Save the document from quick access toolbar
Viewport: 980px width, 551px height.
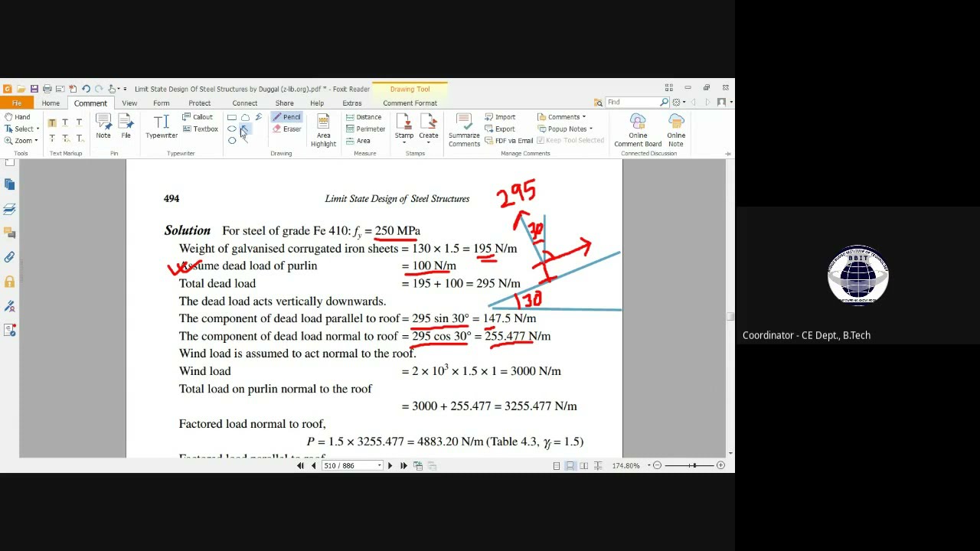[x=34, y=89]
